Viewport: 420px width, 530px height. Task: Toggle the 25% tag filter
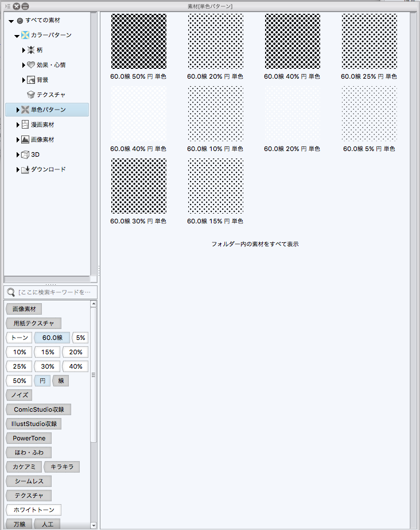coord(20,366)
